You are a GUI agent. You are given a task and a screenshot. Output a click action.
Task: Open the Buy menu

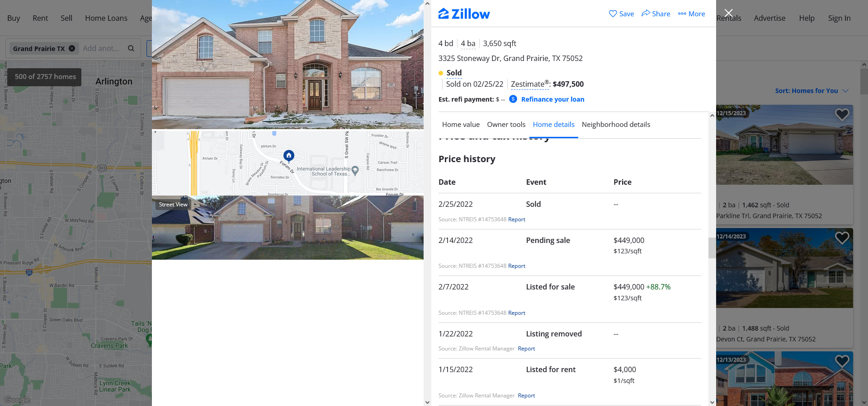14,18
